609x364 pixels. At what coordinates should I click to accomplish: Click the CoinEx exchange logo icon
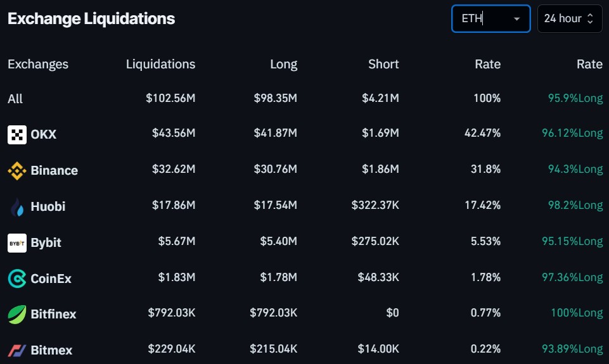tap(17, 278)
